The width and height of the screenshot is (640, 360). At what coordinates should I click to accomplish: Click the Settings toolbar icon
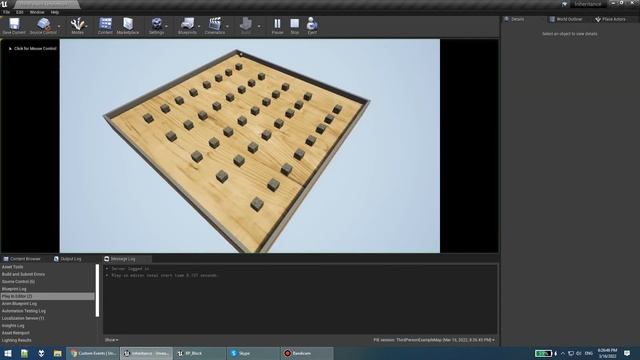(156, 26)
